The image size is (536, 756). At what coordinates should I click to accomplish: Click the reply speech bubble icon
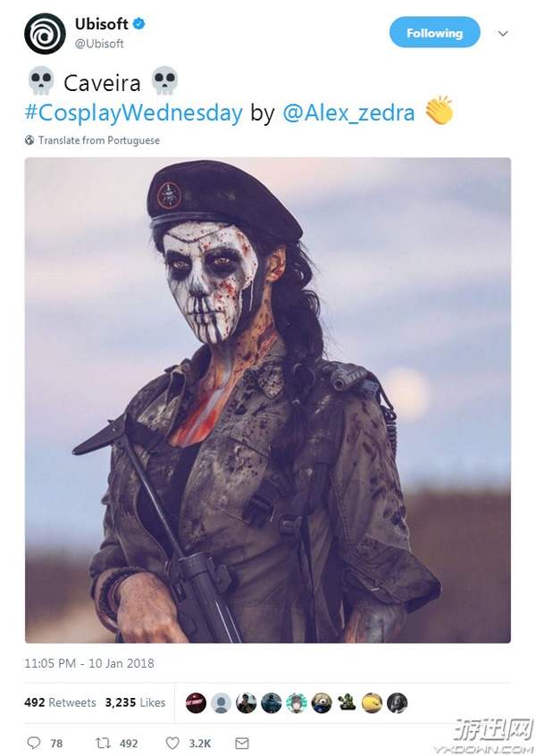33,743
